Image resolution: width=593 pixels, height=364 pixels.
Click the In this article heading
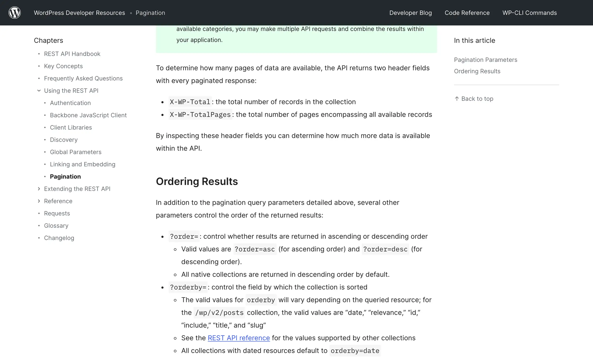click(x=474, y=40)
